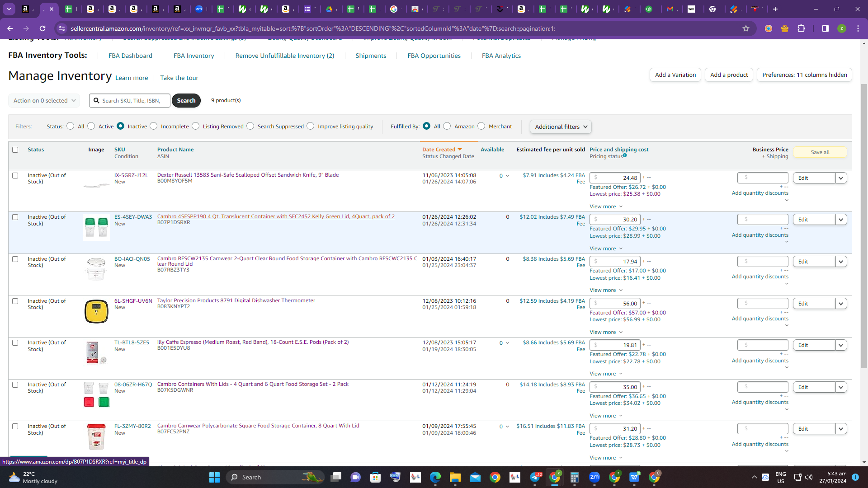Select the Improve listing quality filter
Viewport: 868px width, 488px height.
pos(311,126)
